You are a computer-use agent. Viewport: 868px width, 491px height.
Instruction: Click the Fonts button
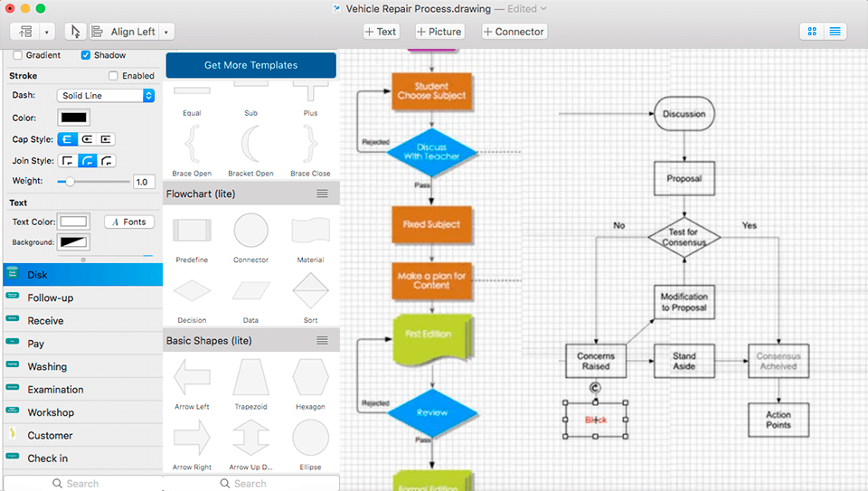coord(129,222)
